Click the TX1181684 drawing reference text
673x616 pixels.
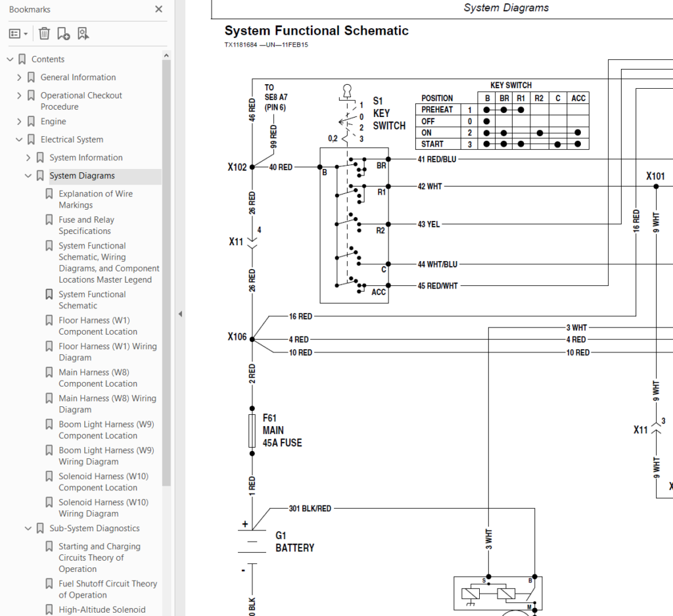tap(266, 45)
